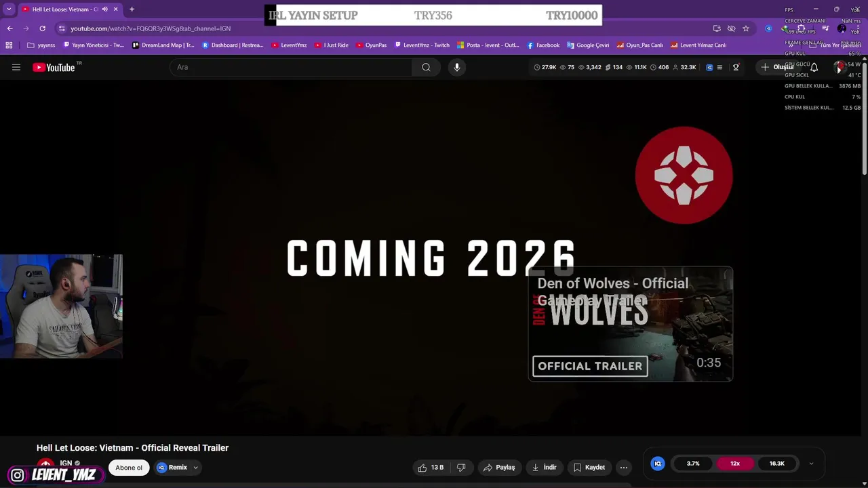Open the media control icon in Chrome toolbar
868x488 pixels.
825,28
